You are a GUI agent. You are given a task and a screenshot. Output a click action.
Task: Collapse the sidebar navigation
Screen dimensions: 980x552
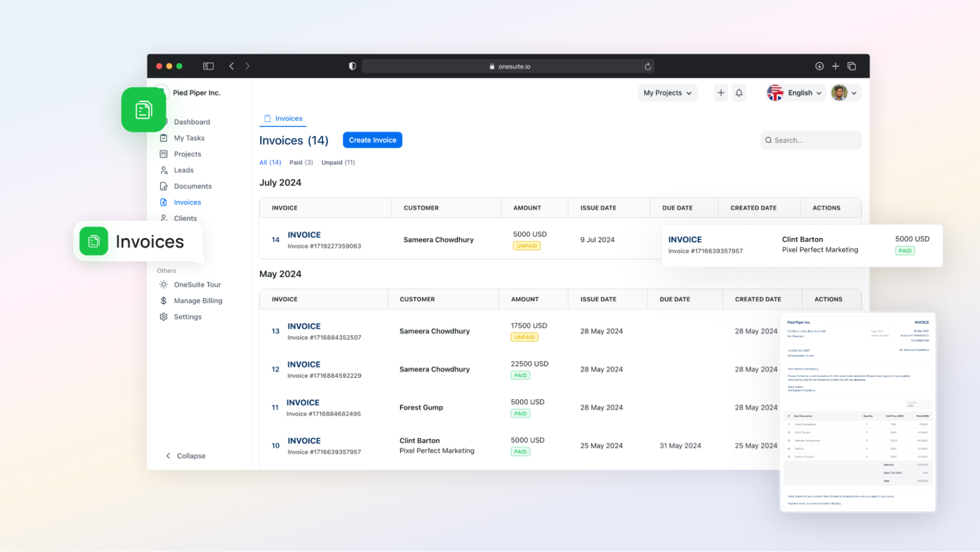point(186,455)
